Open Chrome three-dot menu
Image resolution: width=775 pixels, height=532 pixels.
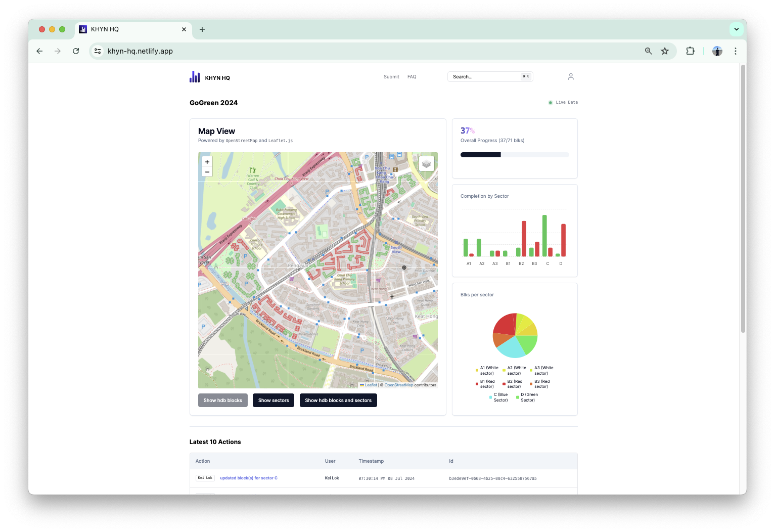(x=736, y=51)
